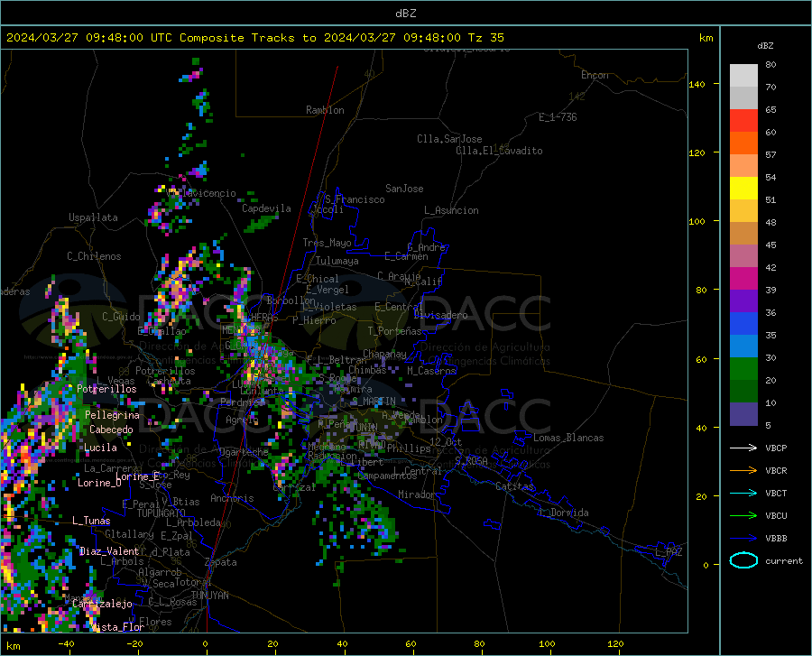Click the orange VBCR arrow icon
Image resolution: width=812 pixels, height=656 pixels.
tap(743, 470)
